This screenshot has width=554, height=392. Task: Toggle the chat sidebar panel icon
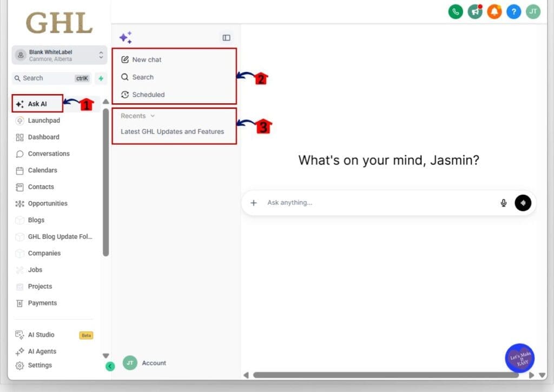click(227, 38)
